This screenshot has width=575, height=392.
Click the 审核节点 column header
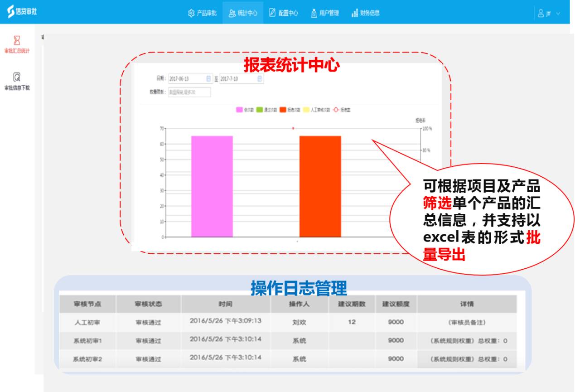click(87, 304)
